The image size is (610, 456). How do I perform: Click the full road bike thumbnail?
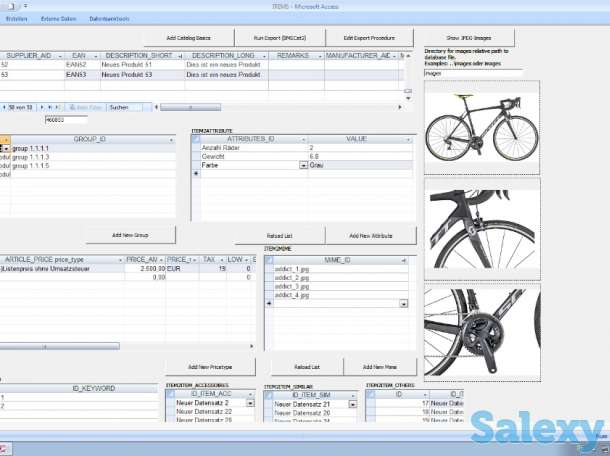[482, 128]
